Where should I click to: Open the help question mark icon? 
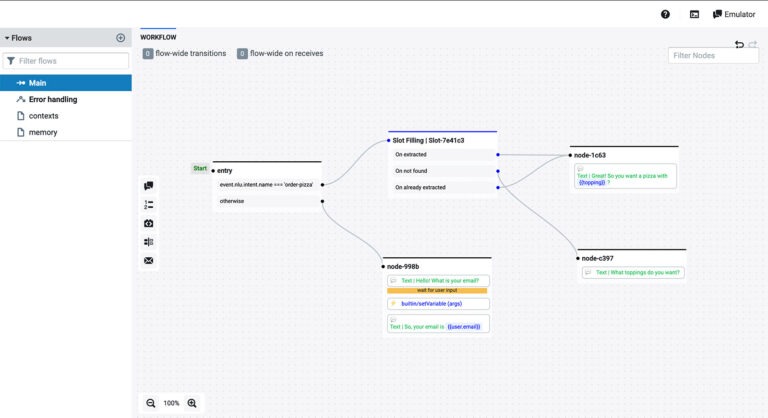coord(665,14)
